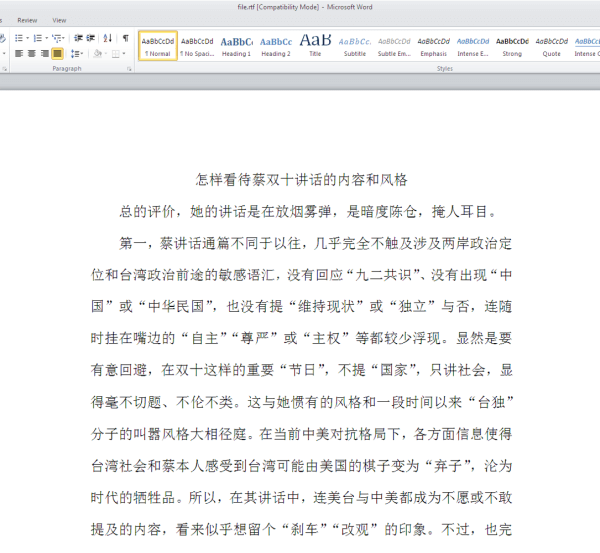
Task: Click the document title line 怎样看待蔡双十讲话的内容和风格
Action: [302, 179]
